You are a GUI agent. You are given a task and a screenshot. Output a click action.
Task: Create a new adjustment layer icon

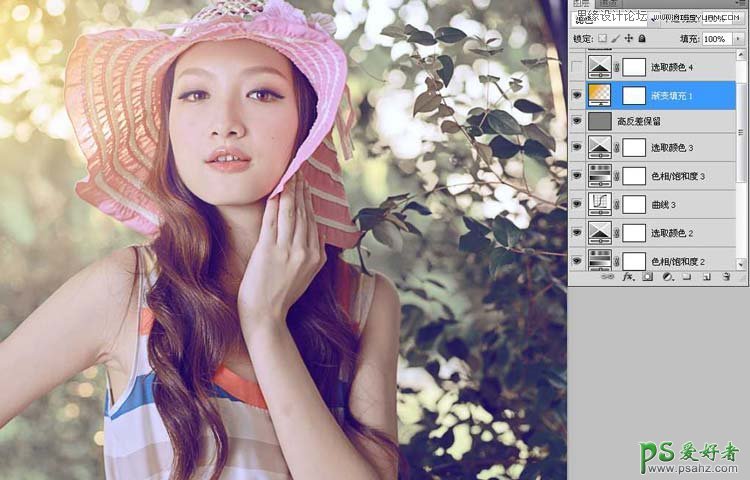(666, 277)
